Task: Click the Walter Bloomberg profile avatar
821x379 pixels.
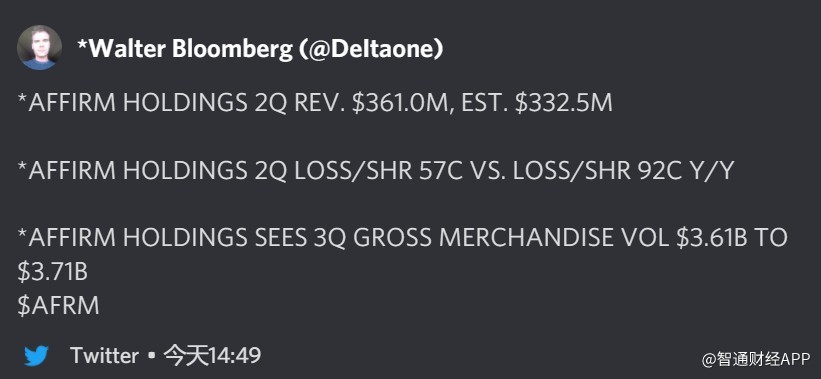Action: (x=39, y=47)
